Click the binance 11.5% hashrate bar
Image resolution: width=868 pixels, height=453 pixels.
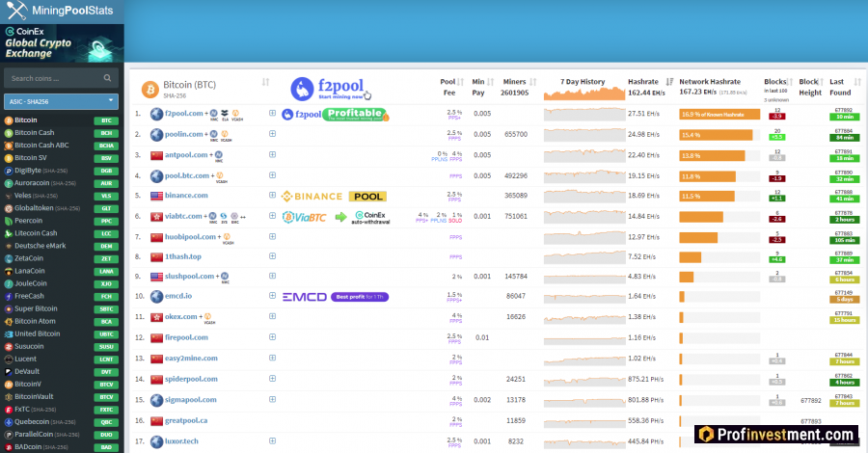[707, 197]
